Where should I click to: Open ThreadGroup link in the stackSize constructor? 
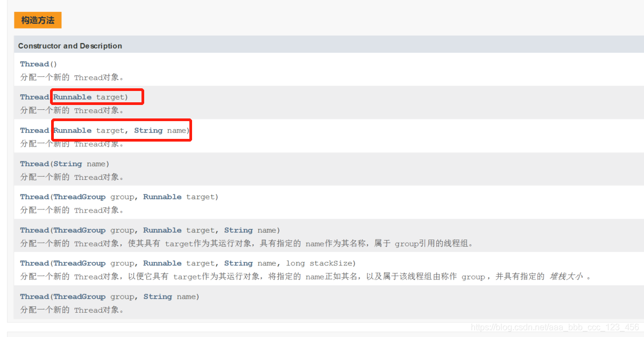[79, 263]
